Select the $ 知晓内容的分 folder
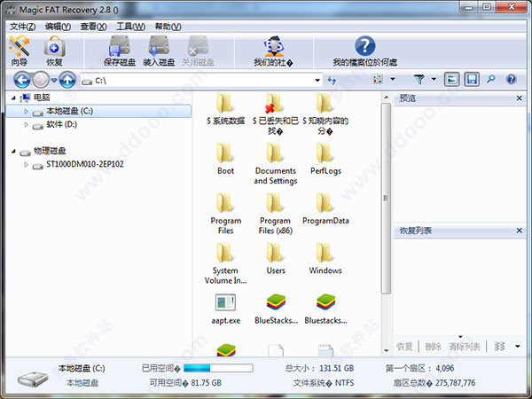 [x=325, y=114]
